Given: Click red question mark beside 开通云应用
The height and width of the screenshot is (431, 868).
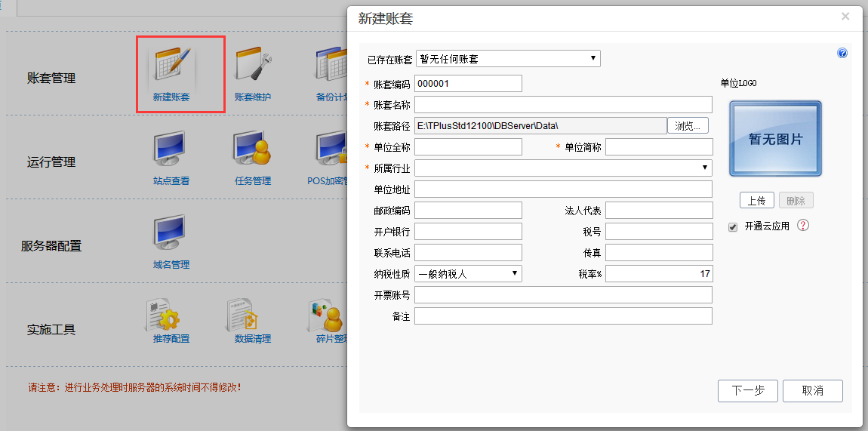Looking at the screenshot, I should (x=803, y=225).
